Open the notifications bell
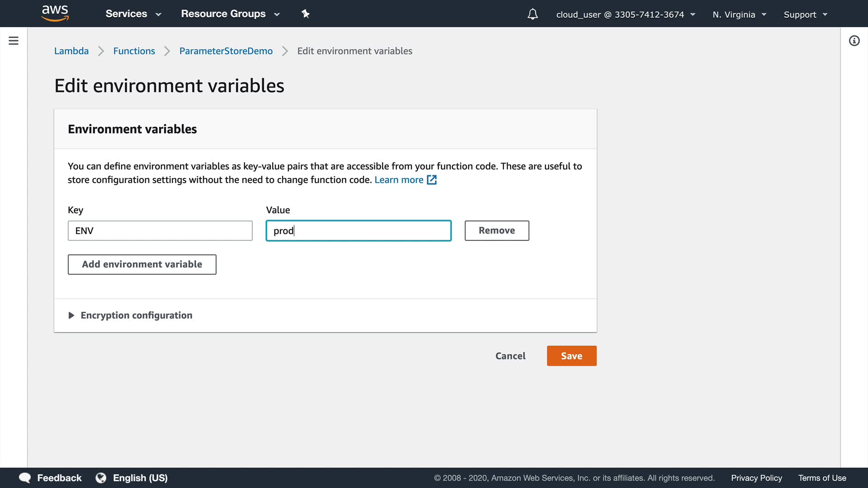Screen dimensions: 868x488 coord(533,14)
